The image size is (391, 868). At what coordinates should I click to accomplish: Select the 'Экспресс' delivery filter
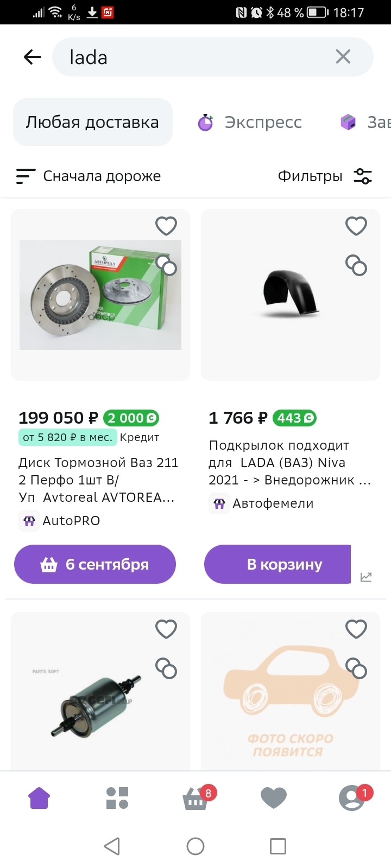(x=250, y=123)
